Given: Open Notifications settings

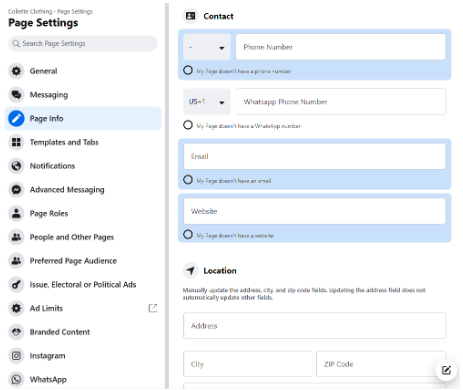Looking at the screenshot, I should (83, 166).
